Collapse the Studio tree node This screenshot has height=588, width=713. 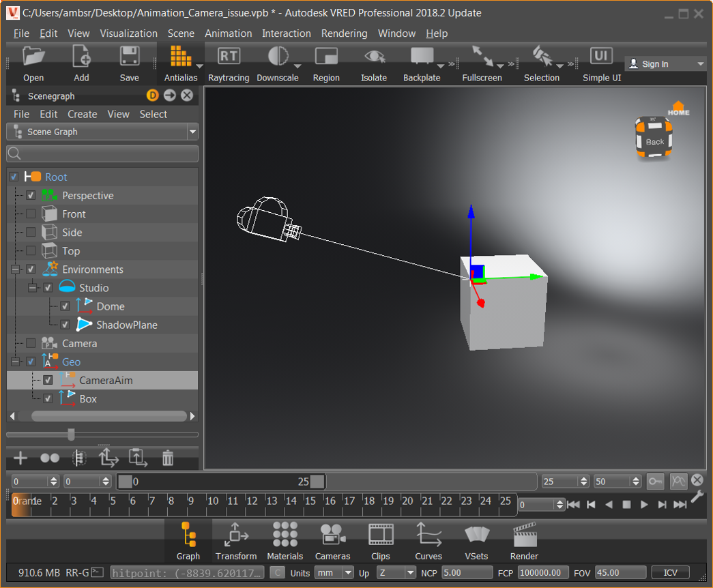click(x=32, y=288)
